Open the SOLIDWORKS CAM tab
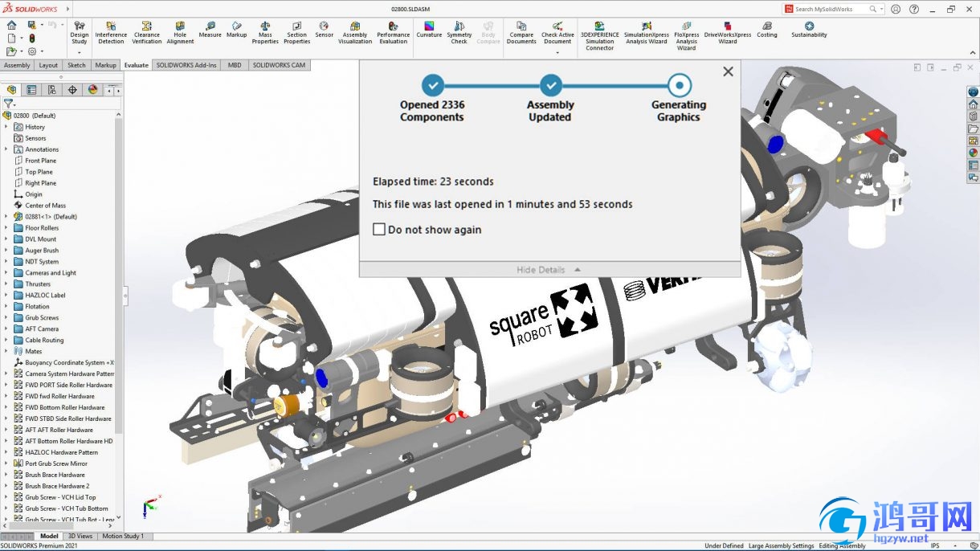The width and height of the screenshot is (980, 551). (x=279, y=65)
